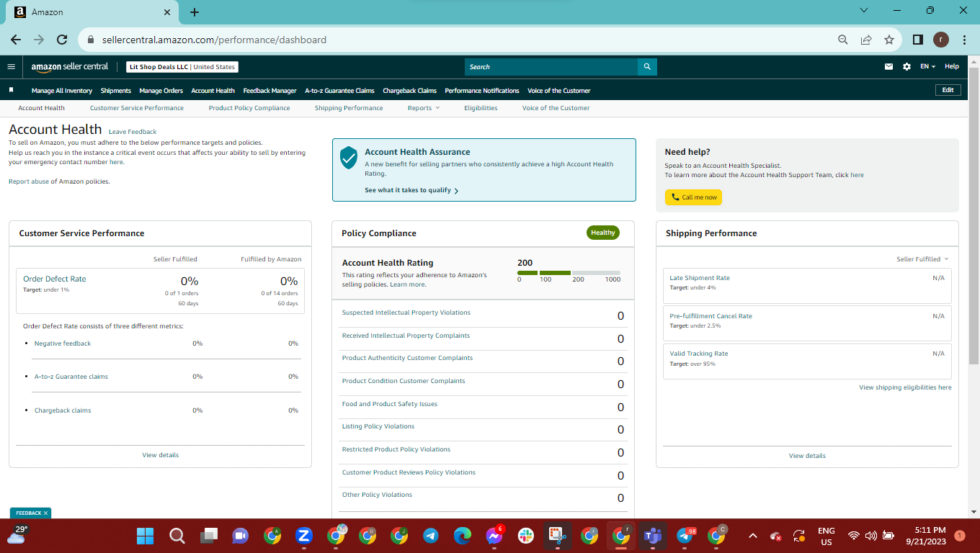Open the mail messages icon
This screenshot has height=553, width=980.
point(888,67)
